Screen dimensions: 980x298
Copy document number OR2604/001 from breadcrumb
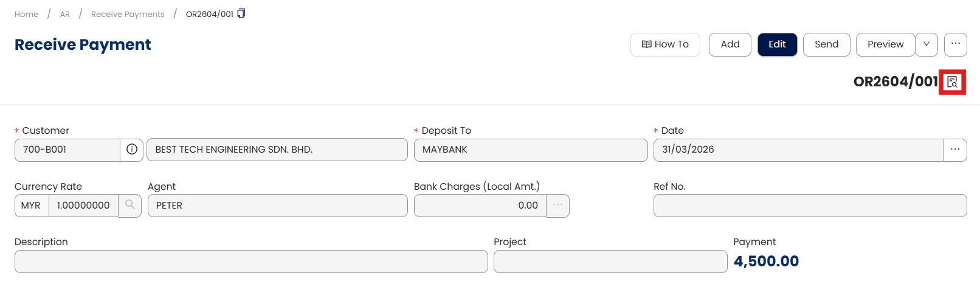click(x=241, y=13)
